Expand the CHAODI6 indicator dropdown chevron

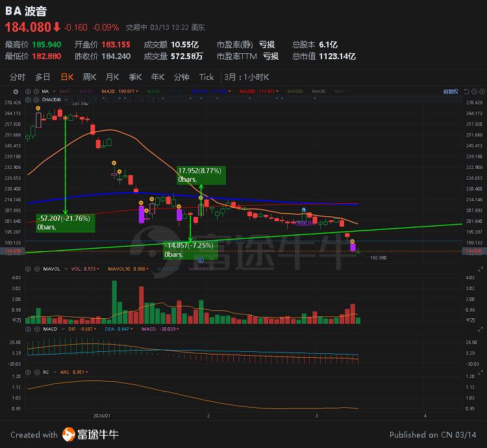[x=66, y=99]
